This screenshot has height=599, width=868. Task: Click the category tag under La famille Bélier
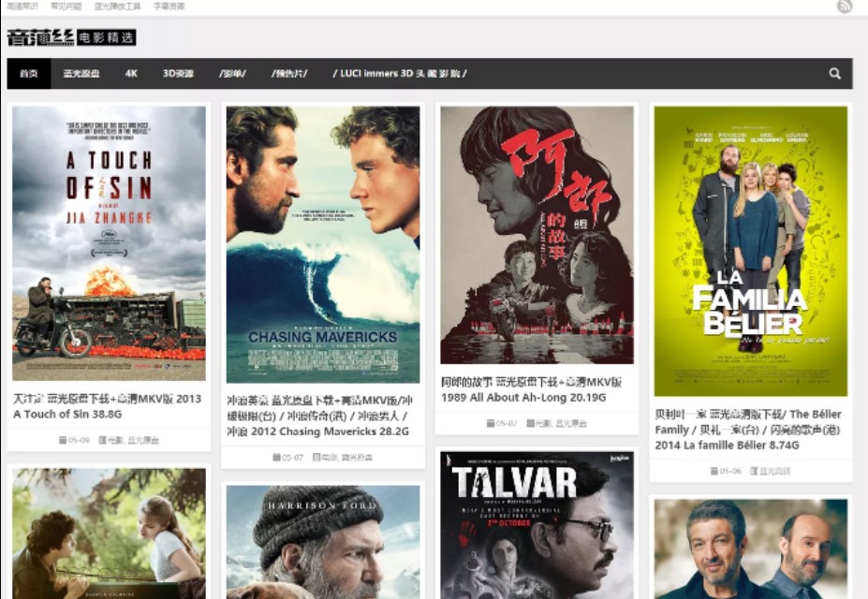pos(771,471)
